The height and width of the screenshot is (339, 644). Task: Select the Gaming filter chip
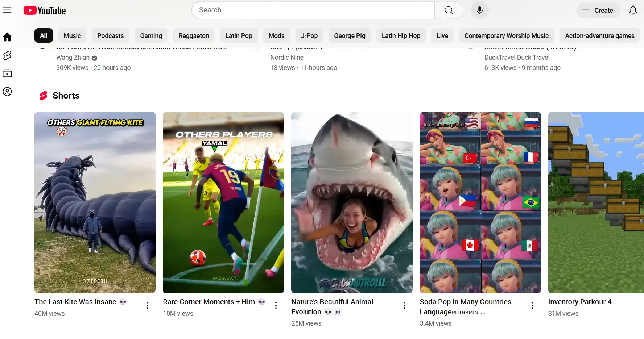151,35
